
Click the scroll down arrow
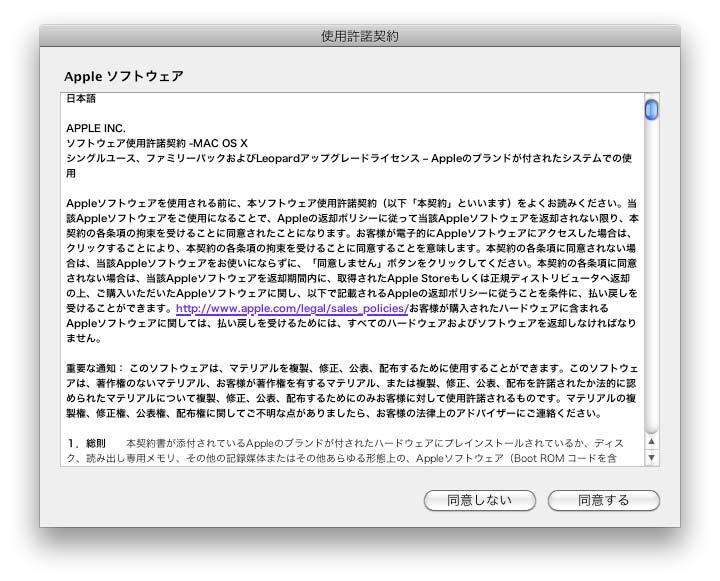pos(652,457)
